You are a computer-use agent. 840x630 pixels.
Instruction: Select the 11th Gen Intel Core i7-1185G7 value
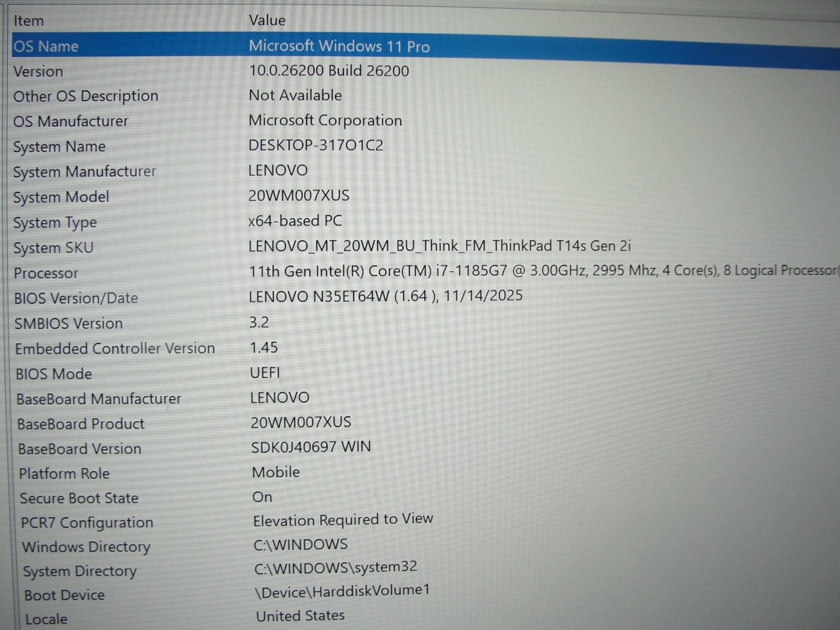(x=543, y=271)
